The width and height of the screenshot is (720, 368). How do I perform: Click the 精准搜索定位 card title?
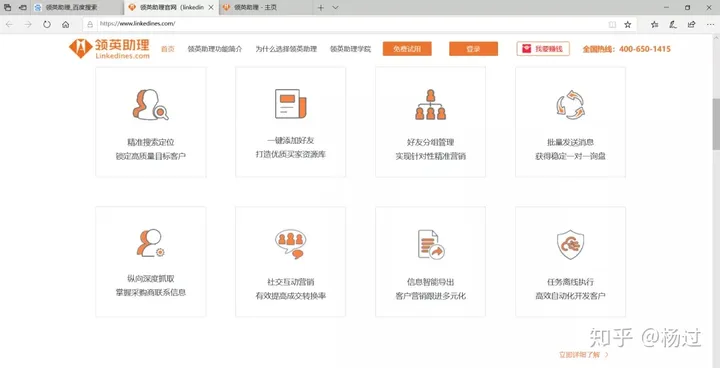pyautogui.click(x=151, y=142)
